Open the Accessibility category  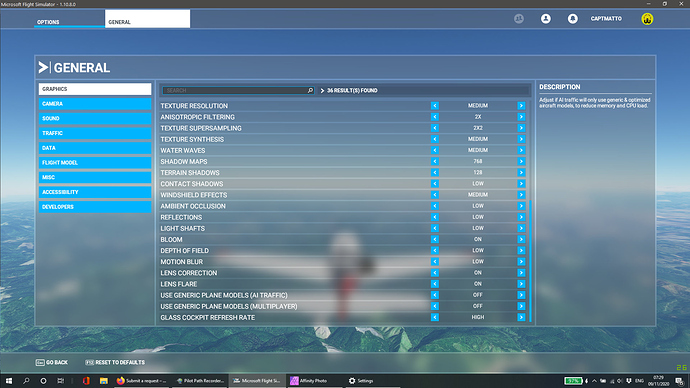[x=95, y=192]
